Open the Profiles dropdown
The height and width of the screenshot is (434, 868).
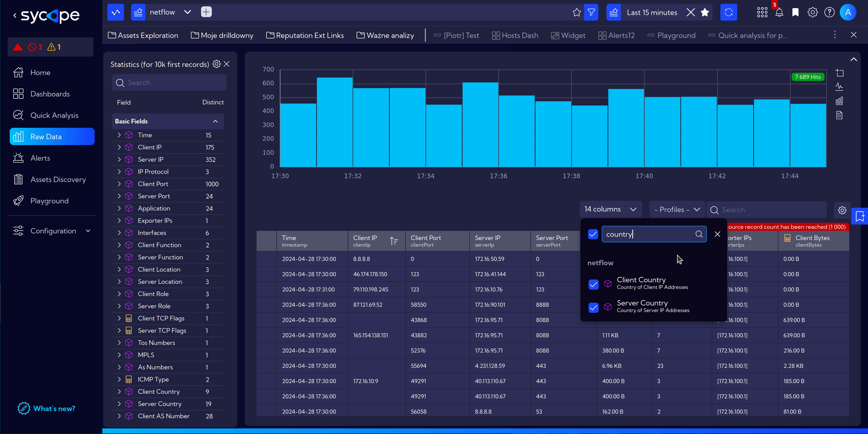tap(677, 209)
